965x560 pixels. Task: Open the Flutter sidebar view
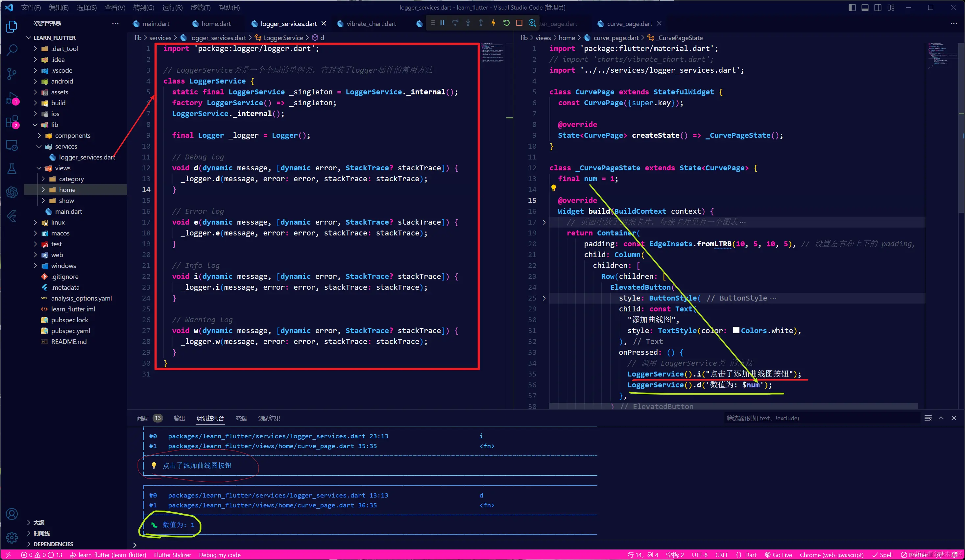click(x=12, y=216)
